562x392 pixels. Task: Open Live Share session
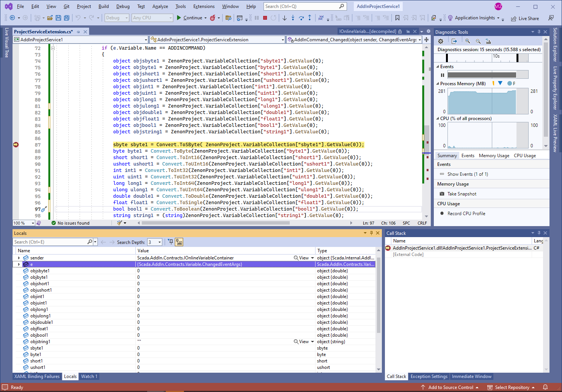(x=525, y=18)
